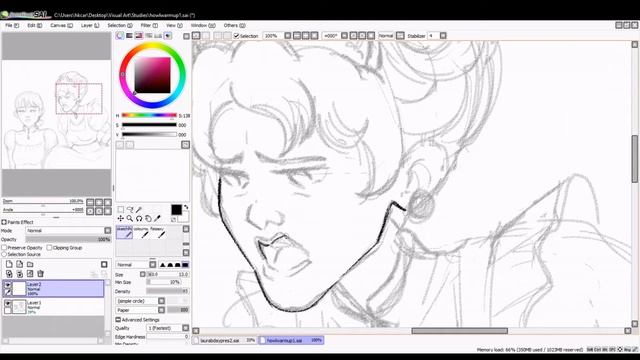Click the undo button in top toolbar
Screen dimensions: 640x360
tap(196, 36)
